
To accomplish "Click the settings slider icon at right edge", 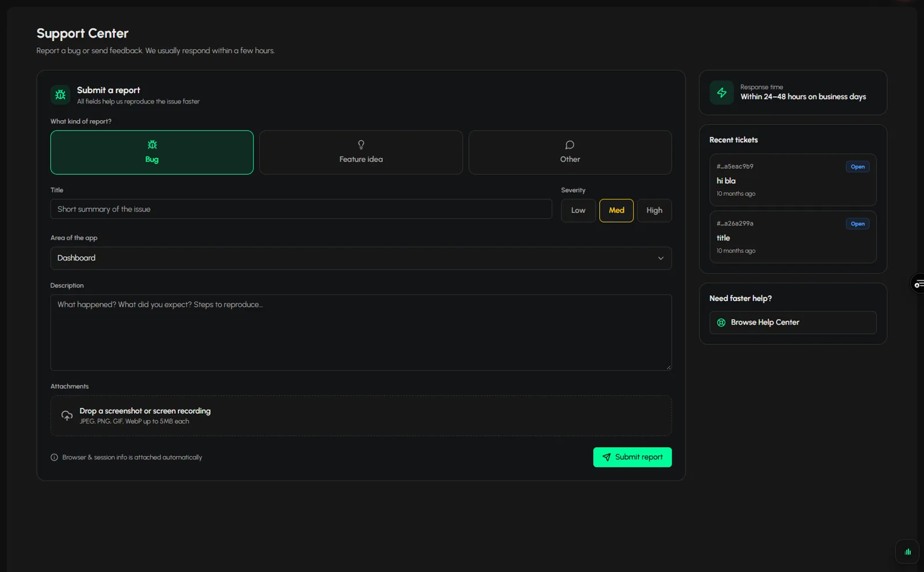I will click(918, 284).
